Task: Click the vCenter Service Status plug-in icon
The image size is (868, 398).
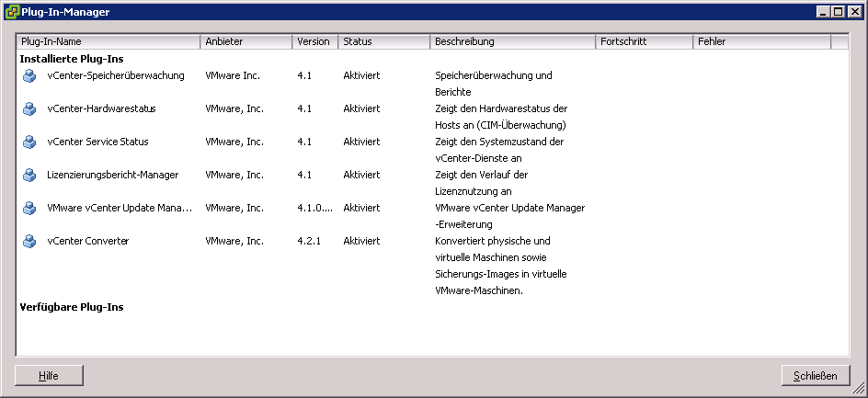Action: point(29,142)
